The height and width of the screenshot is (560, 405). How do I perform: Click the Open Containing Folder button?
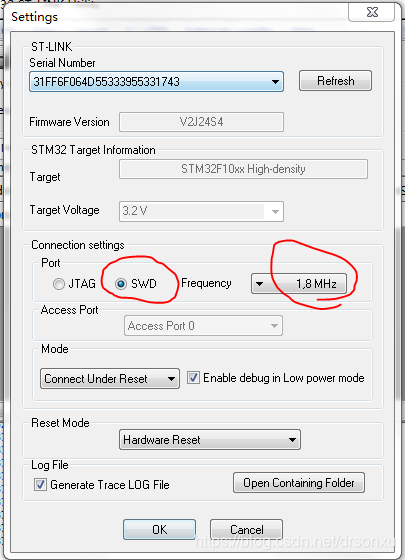click(299, 483)
